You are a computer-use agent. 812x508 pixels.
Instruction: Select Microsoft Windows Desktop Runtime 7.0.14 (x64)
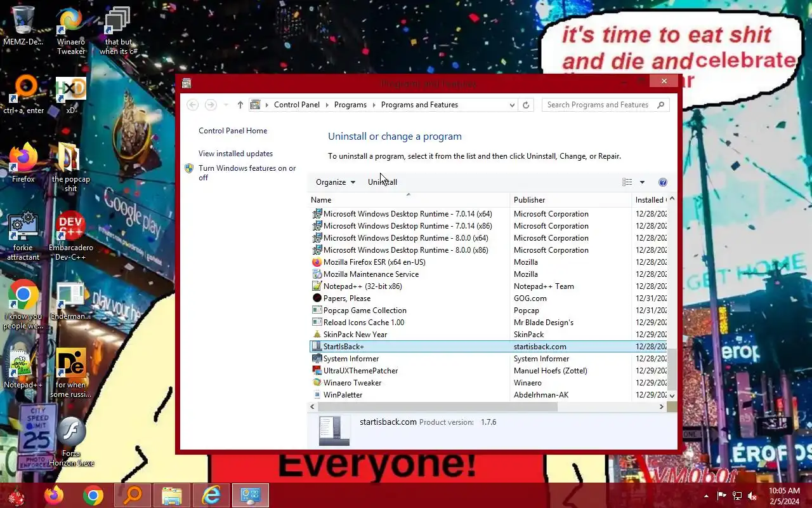[488, 214]
